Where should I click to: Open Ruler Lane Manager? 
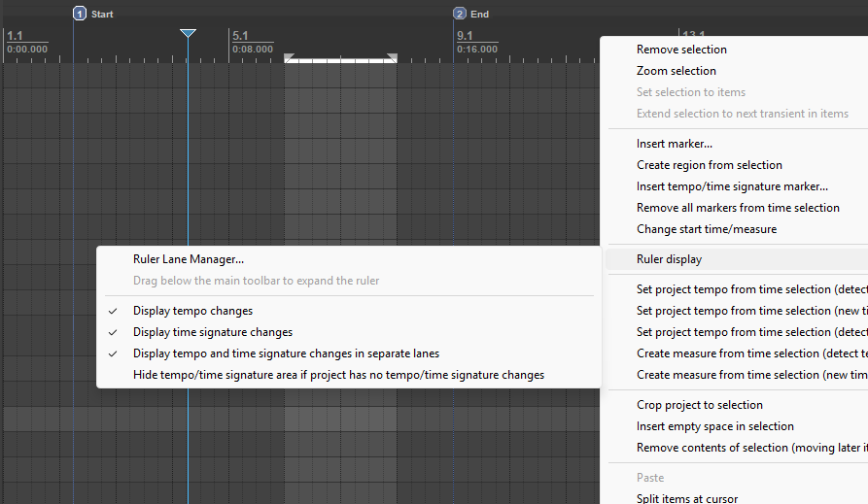coord(189,259)
